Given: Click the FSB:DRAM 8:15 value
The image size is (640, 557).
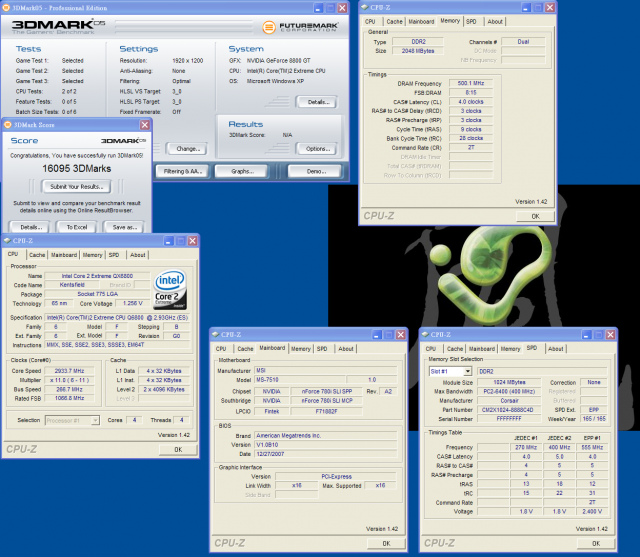Looking at the screenshot, I should pyautogui.click(x=471, y=93).
